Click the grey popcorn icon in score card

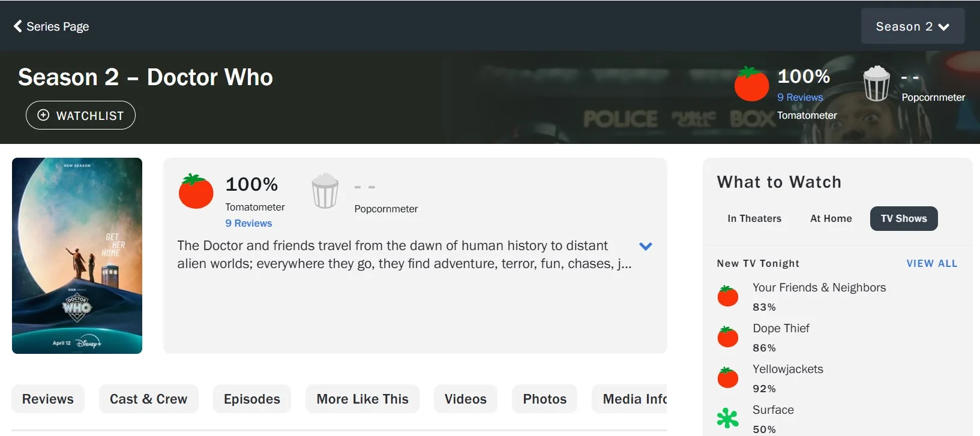[x=325, y=191]
